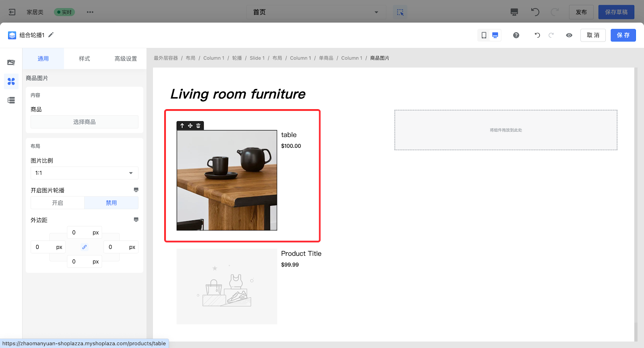Open the layer list sidebar icon

click(x=11, y=100)
